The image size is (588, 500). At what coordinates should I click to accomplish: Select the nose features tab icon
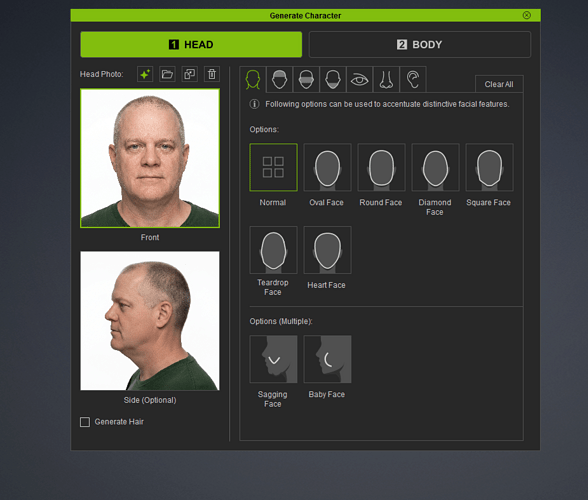(x=386, y=80)
